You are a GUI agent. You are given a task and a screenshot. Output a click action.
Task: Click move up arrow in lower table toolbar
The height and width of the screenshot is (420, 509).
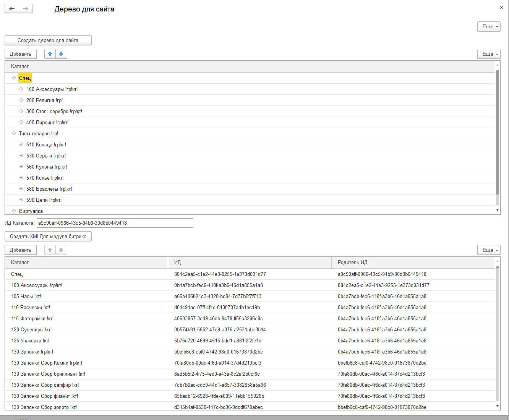click(50, 250)
